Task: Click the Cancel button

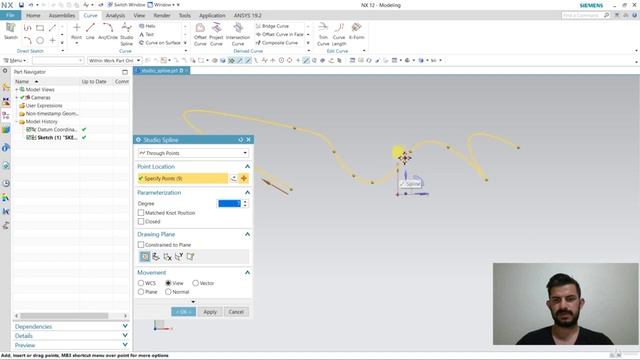Action: 236,312
